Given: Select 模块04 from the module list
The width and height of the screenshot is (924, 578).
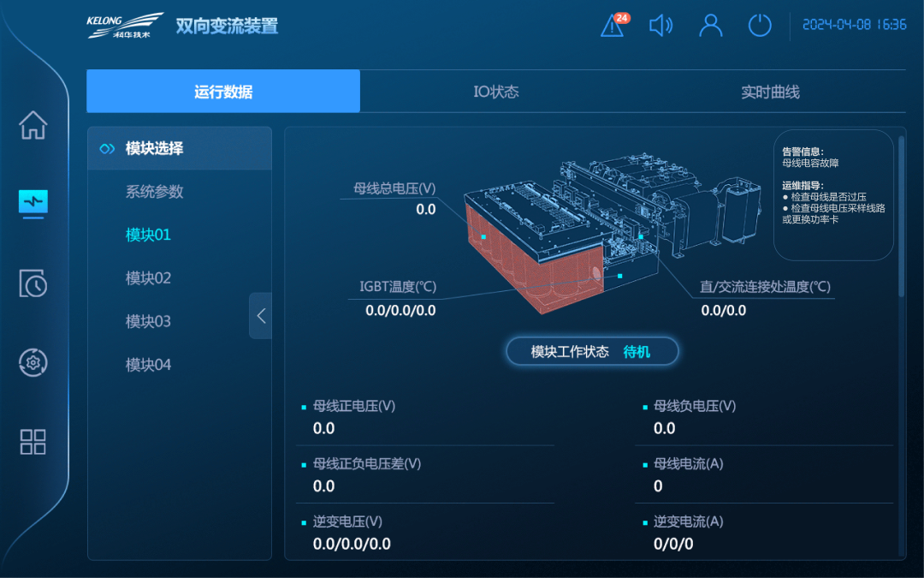Looking at the screenshot, I should coord(149,365).
